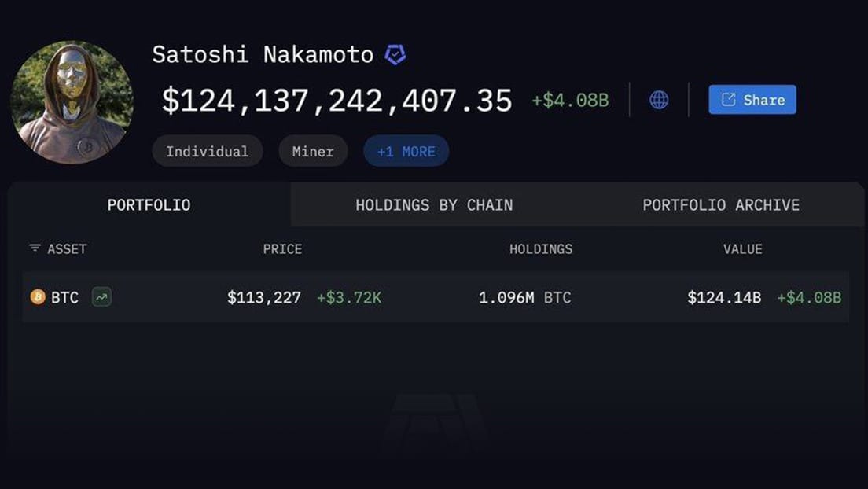Open the trend chart icon next to BTC

pos(101,297)
